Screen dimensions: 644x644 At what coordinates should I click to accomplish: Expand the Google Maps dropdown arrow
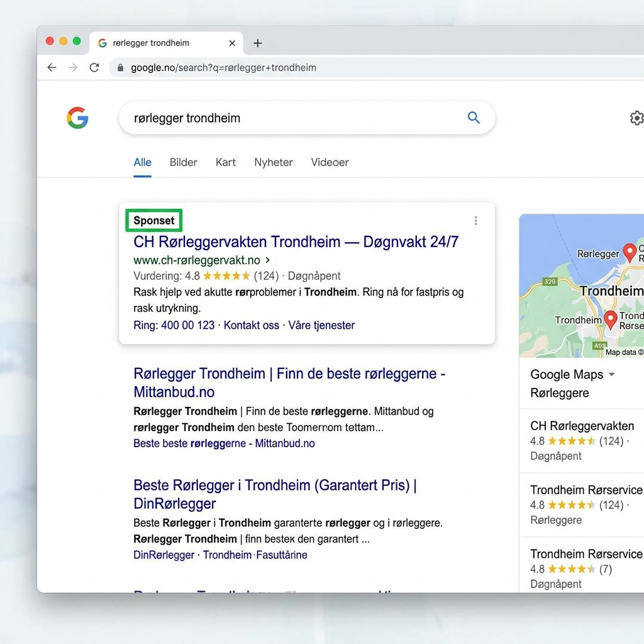click(611, 375)
